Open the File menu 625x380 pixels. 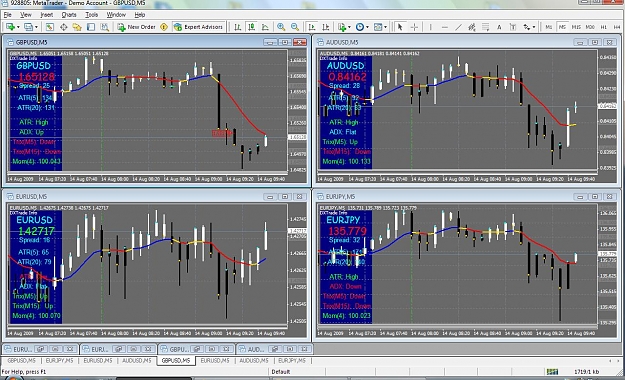tap(8, 14)
